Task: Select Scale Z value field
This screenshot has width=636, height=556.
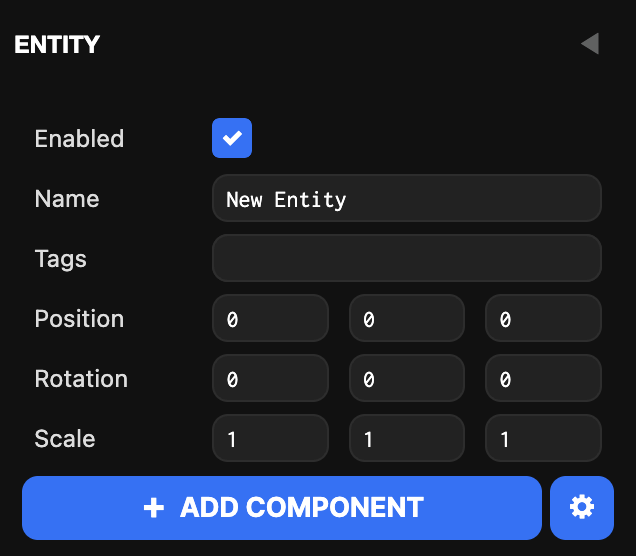Action: (x=544, y=438)
